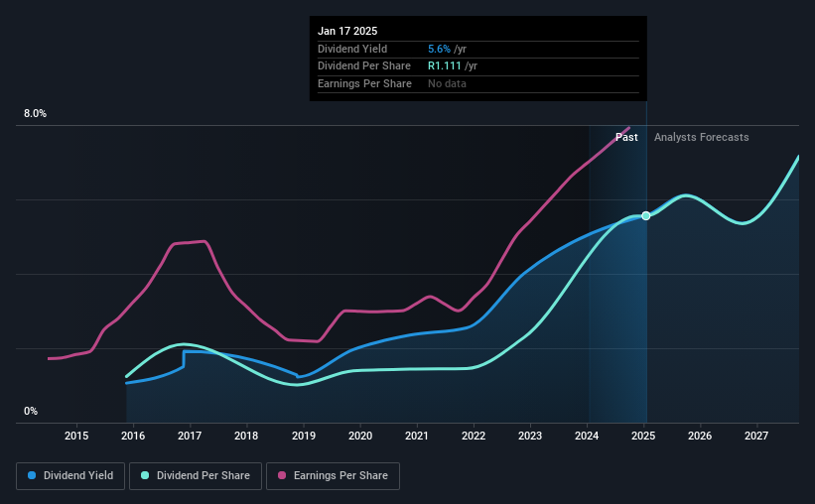The width and height of the screenshot is (815, 504).
Task: Select the 2027 x-axis label
Action: tap(756, 436)
